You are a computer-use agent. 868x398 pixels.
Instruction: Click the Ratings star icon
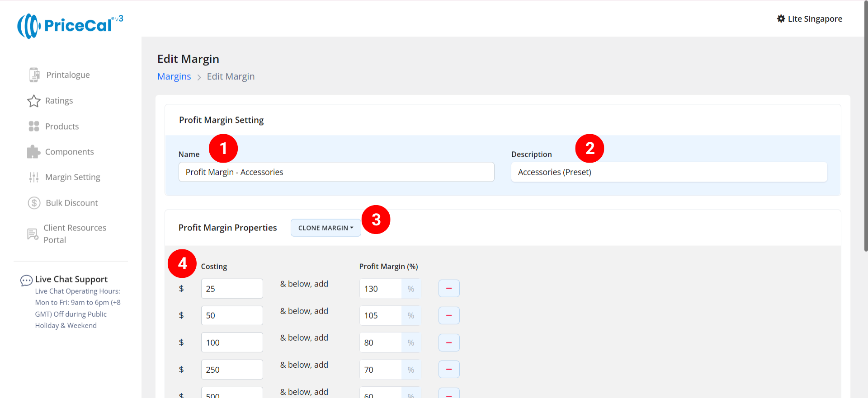click(34, 101)
